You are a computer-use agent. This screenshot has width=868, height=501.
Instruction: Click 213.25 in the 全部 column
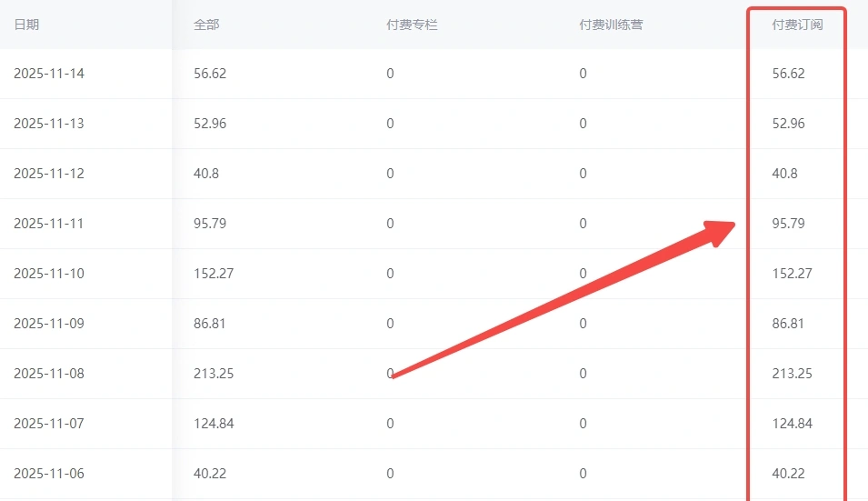214,374
